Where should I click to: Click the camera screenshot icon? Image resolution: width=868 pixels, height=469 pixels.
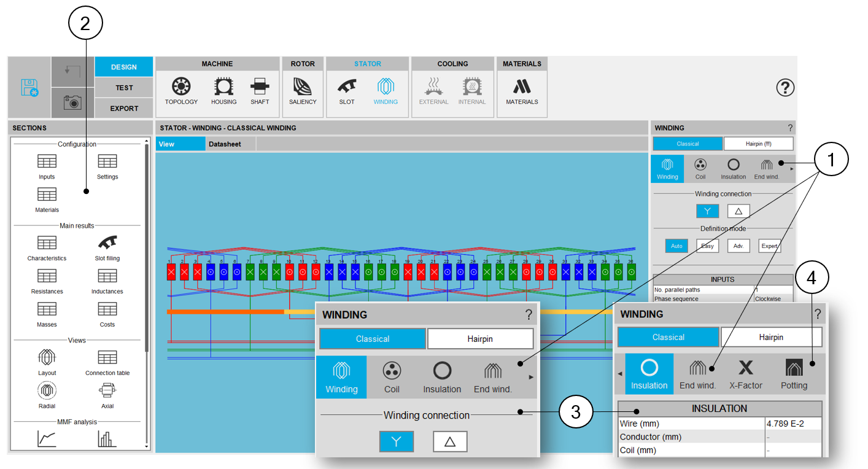[72, 103]
